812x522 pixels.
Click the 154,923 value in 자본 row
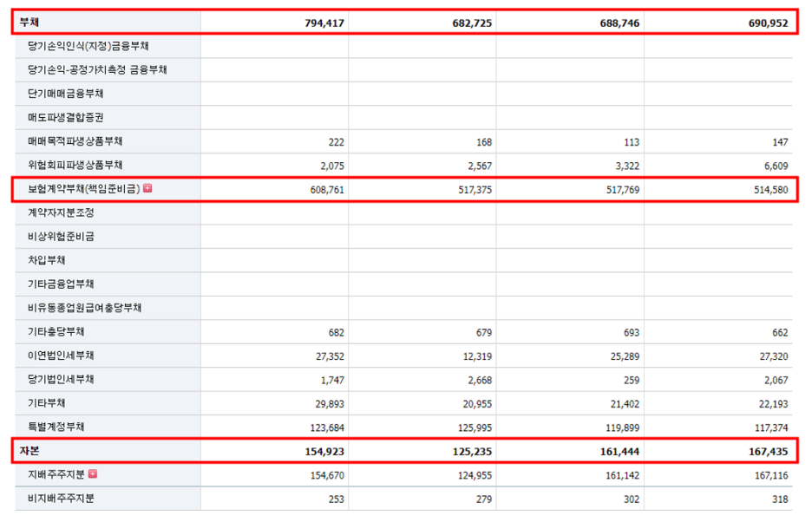[x=324, y=452]
